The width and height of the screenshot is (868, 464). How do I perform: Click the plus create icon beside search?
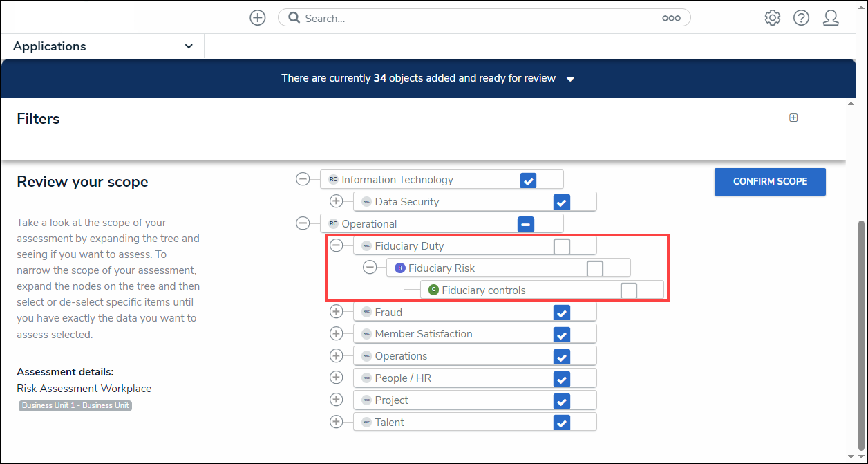point(258,18)
